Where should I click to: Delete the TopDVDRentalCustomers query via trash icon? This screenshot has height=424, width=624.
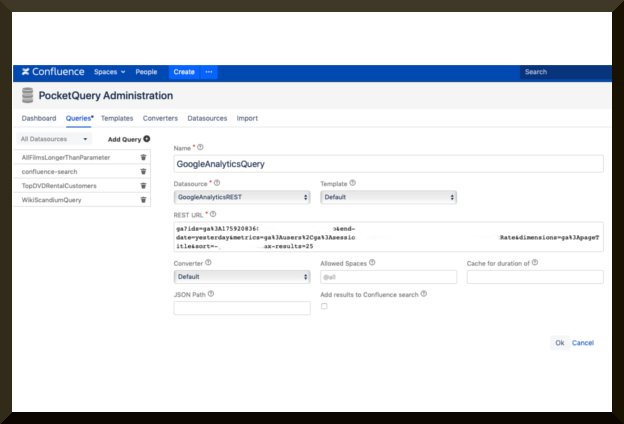[x=143, y=186]
